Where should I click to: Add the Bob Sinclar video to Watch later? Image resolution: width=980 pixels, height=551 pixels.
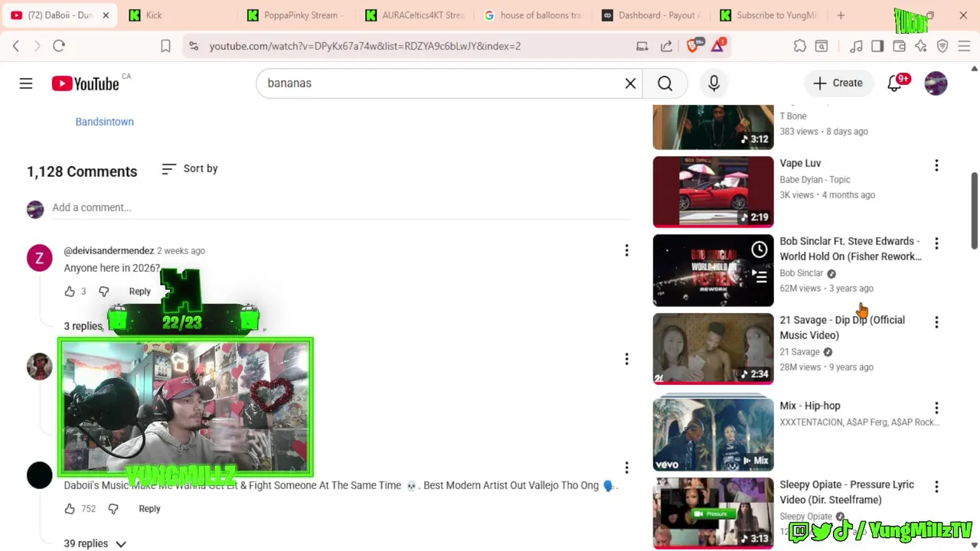[759, 249]
